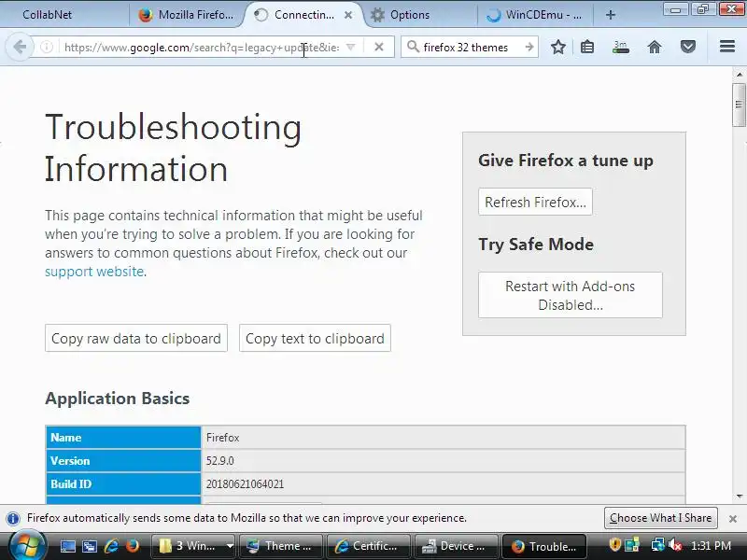The height and width of the screenshot is (560, 747).
Task: Click the network tray icon
Action: pyautogui.click(x=658, y=545)
